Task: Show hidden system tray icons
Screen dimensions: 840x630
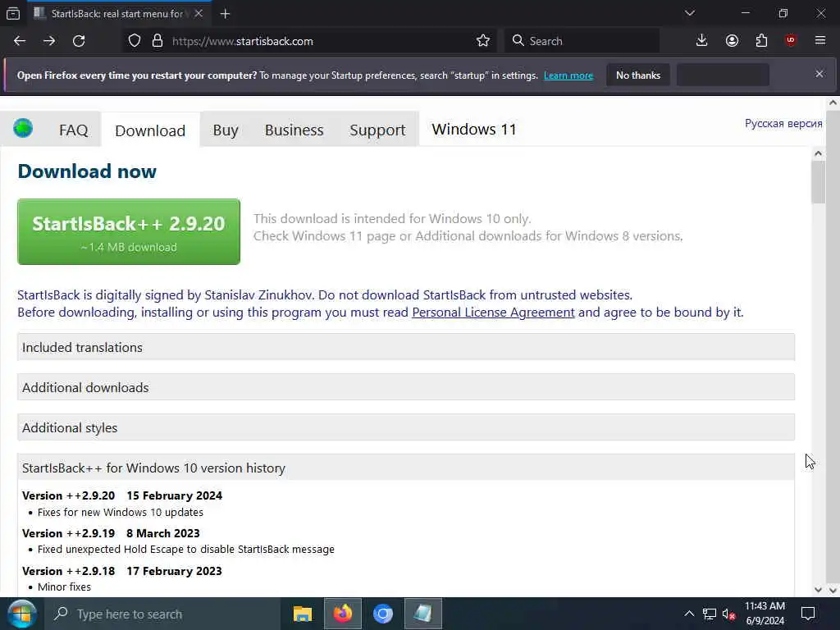Action: tap(689, 614)
